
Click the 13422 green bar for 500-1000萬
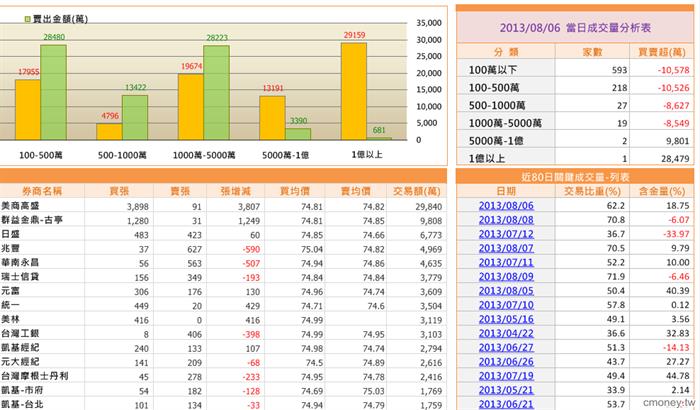click(x=135, y=117)
